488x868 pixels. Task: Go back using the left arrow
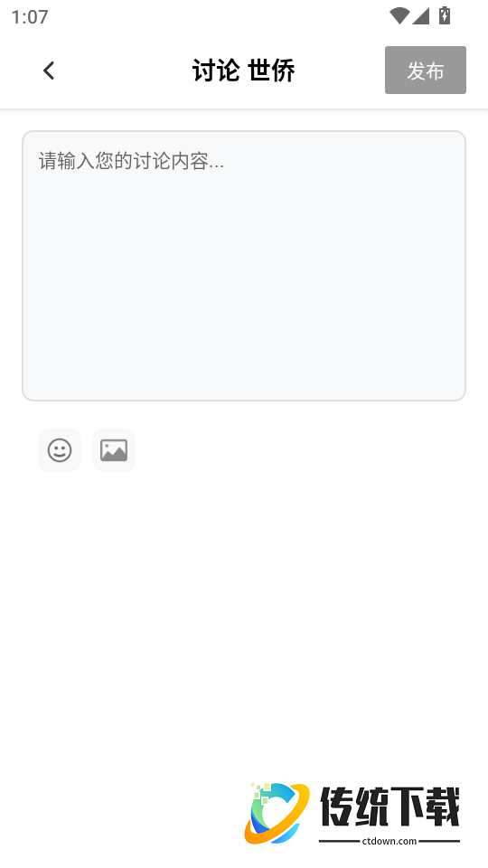click(x=49, y=71)
